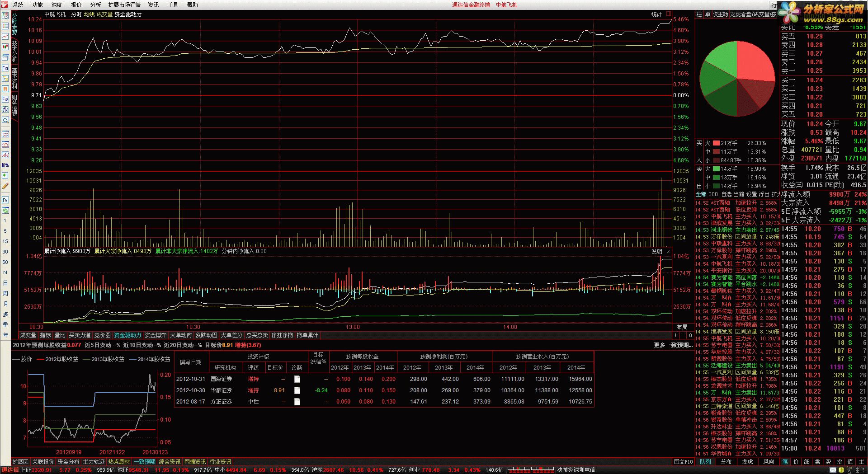Click the magnifier search sidebar icon
Image resolution: width=868 pixels, height=474 pixels.
(5, 120)
